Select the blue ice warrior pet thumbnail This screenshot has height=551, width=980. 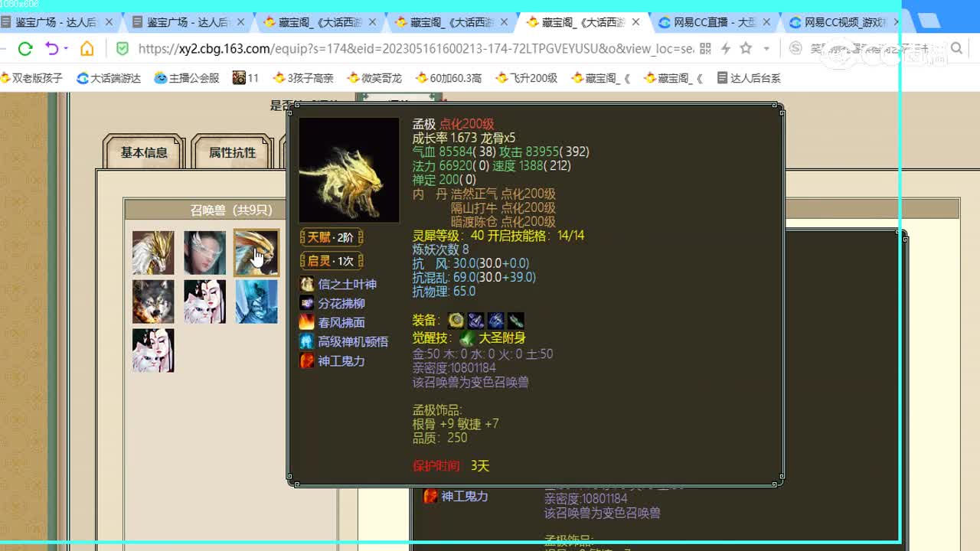pos(256,302)
